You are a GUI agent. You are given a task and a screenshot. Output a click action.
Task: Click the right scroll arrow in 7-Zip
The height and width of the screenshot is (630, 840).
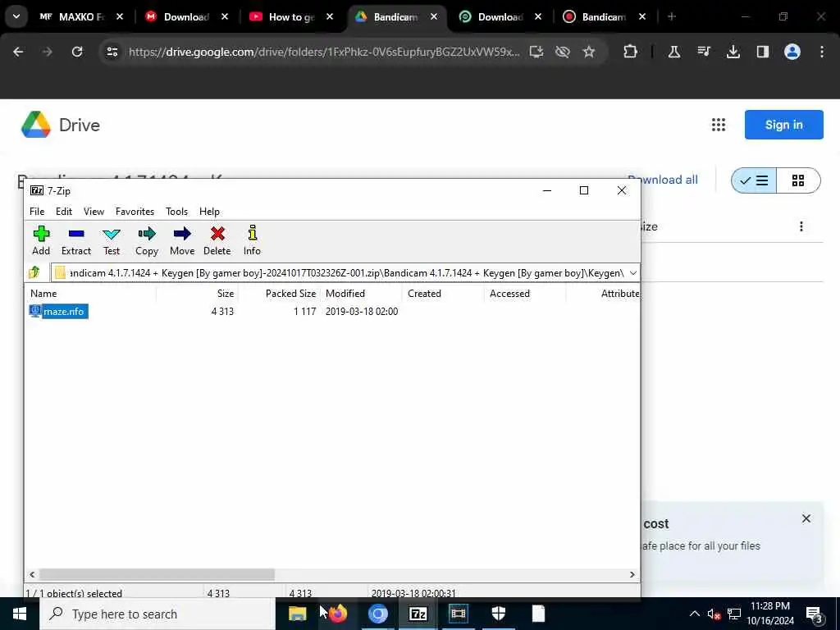click(x=632, y=574)
